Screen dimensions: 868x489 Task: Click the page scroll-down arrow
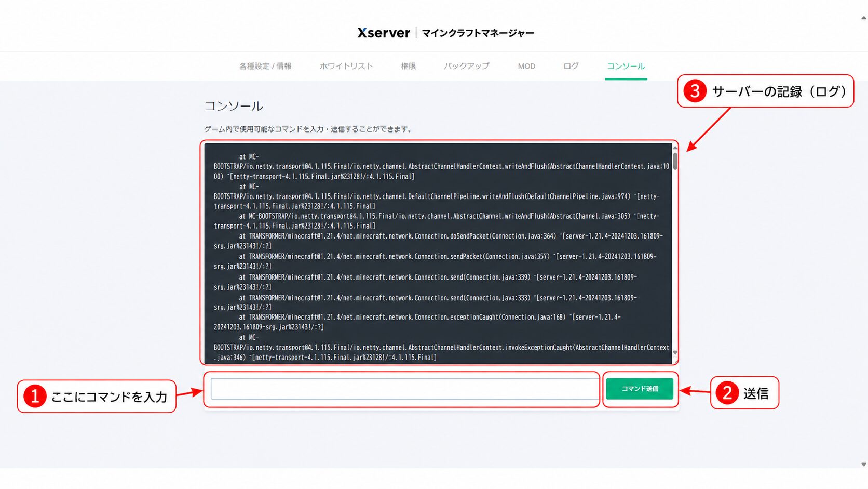(863, 465)
